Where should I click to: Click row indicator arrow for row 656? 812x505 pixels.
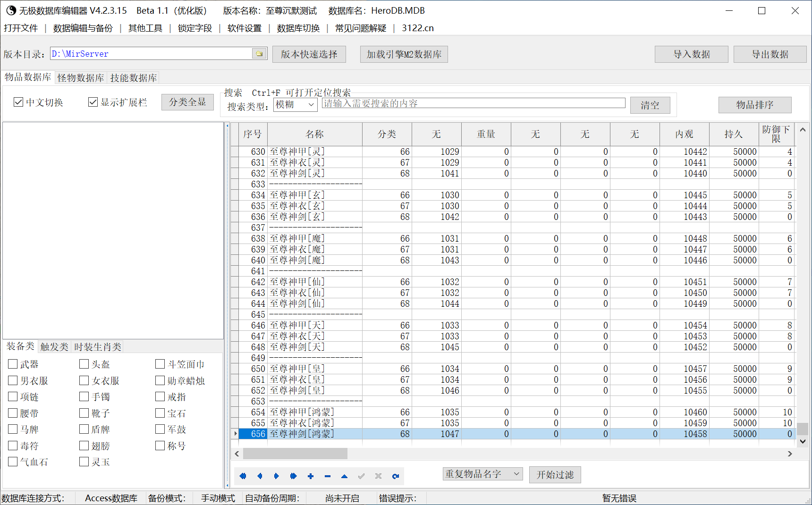pyautogui.click(x=235, y=434)
